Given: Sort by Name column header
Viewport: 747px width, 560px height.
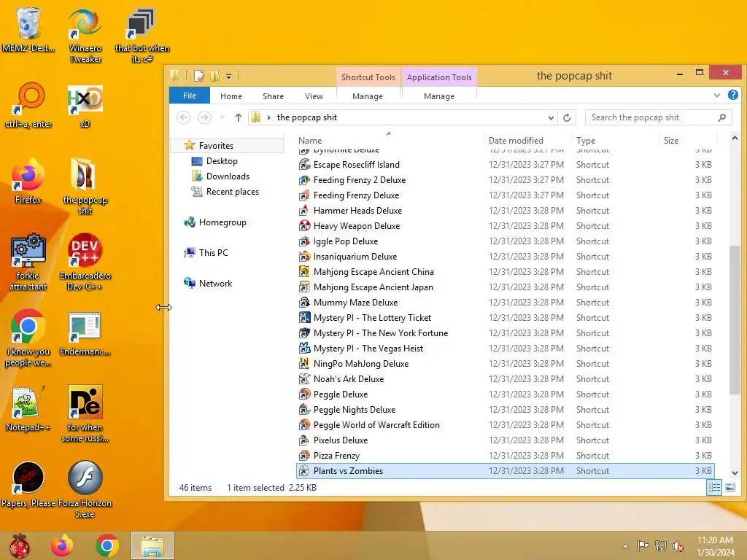Looking at the screenshot, I should (x=388, y=141).
